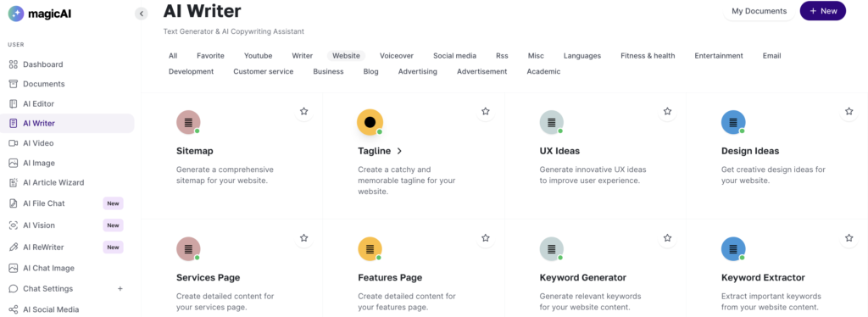The image size is (868, 317).
Task: Click the Features Page template icon
Action: pos(370,249)
